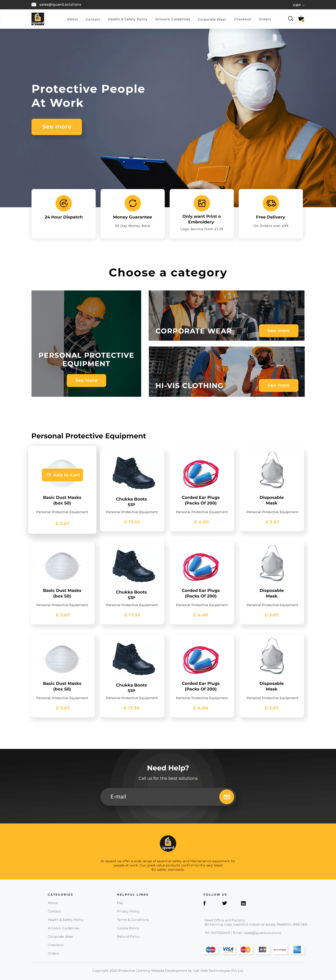Viewport: 336px width, 980px height.
Task: Open the Privacy Policy footer link
Action: tap(128, 911)
